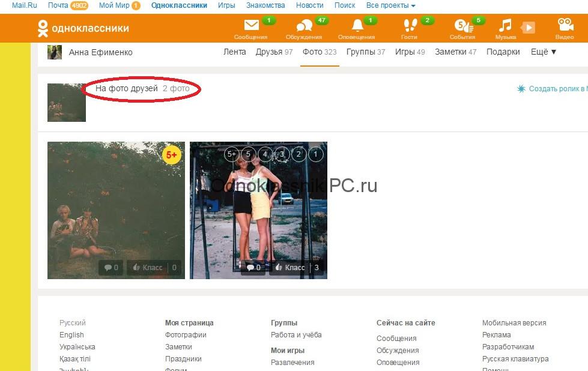
Task: Switch language to Қазақ тілі
Action: [75, 358]
